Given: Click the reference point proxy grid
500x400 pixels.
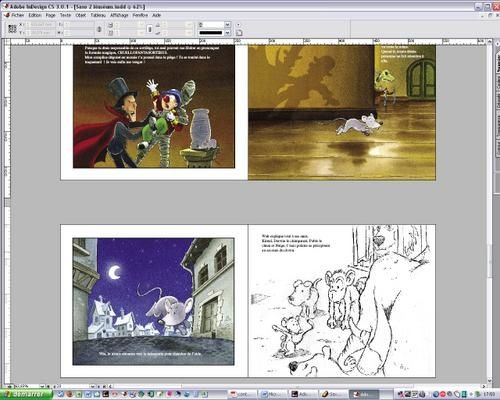Looking at the screenshot, I should pyautogui.click(x=12, y=29).
